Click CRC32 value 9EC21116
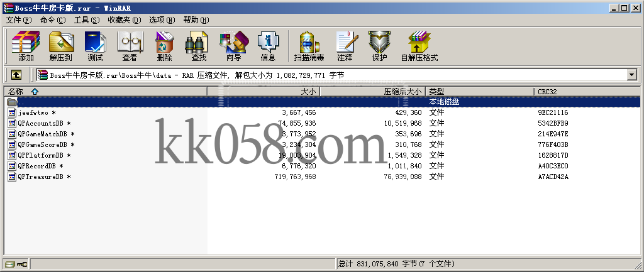This screenshot has width=644, height=272. point(553,112)
